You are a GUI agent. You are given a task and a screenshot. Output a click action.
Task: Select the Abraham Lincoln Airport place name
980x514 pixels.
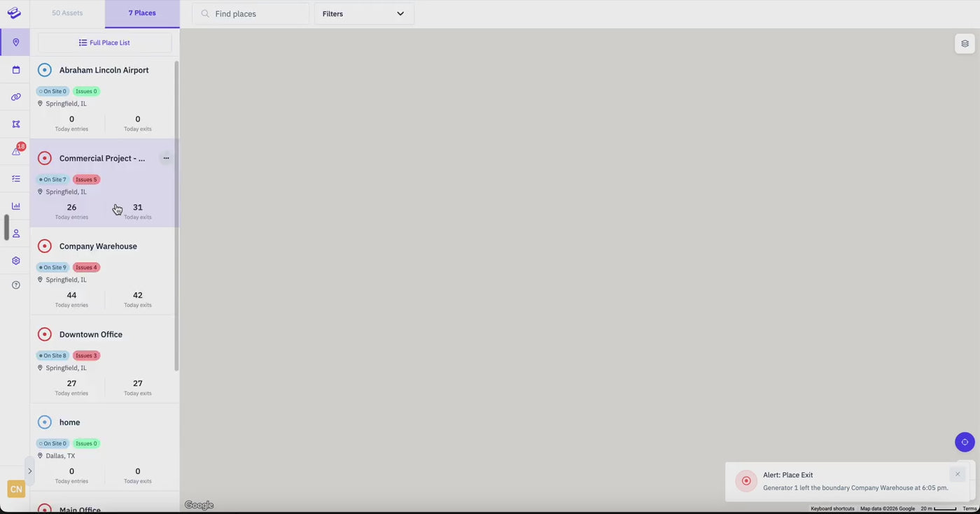pyautogui.click(x=104, y=70)
